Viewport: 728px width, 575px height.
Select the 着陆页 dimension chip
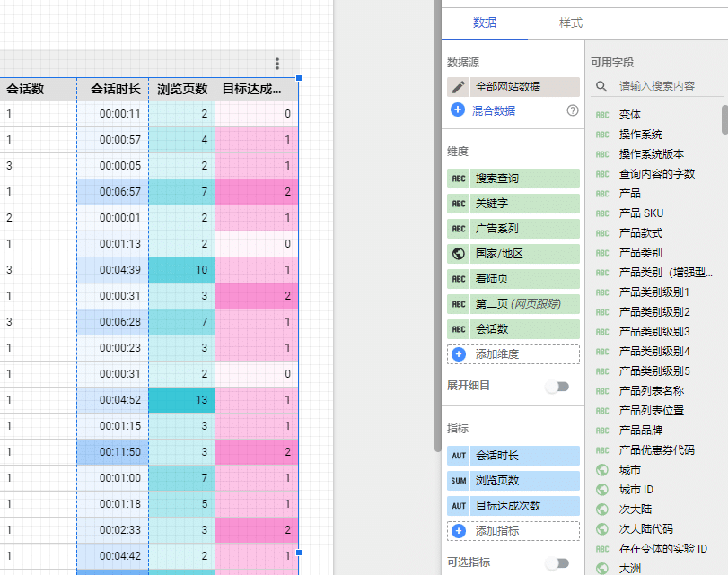tap(522, 279)
